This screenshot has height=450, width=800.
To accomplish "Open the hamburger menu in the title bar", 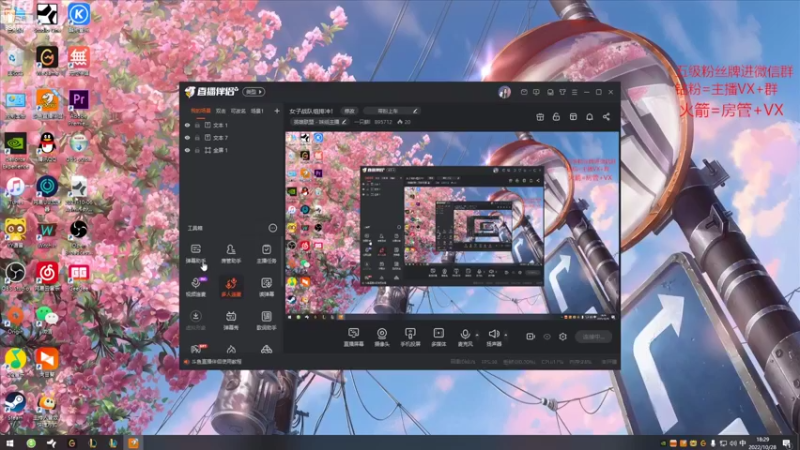I will click(x=574, y=92).
